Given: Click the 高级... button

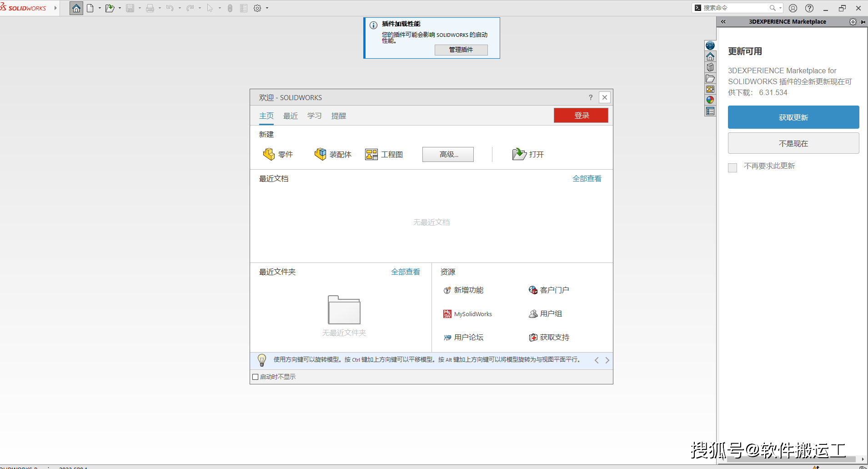Looking at the screenshot, I should click(448, 155).
